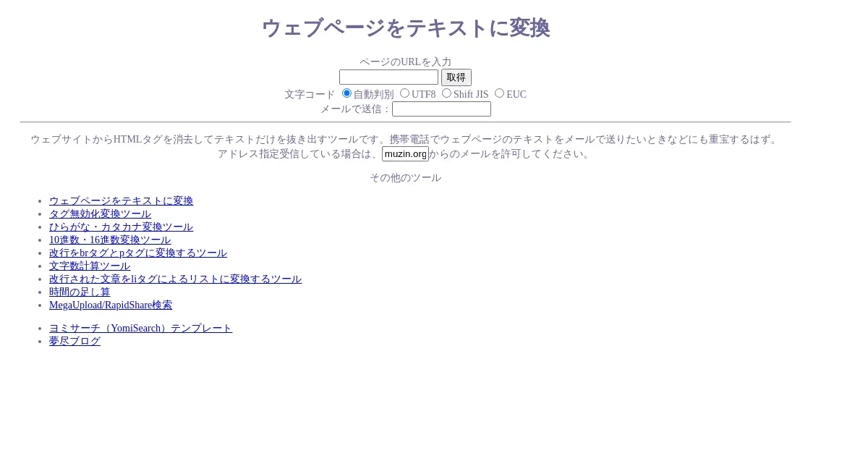Viewport: 868px width, 456px height.
Task: Open the 改行された文章をliタグによるリスト link
Action: [175, 279]
